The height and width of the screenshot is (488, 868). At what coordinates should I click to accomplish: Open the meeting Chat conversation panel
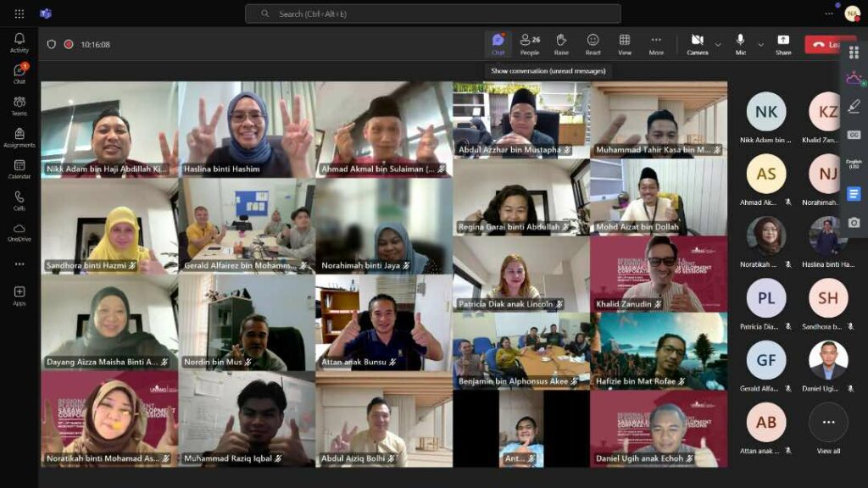pos(498,43)
